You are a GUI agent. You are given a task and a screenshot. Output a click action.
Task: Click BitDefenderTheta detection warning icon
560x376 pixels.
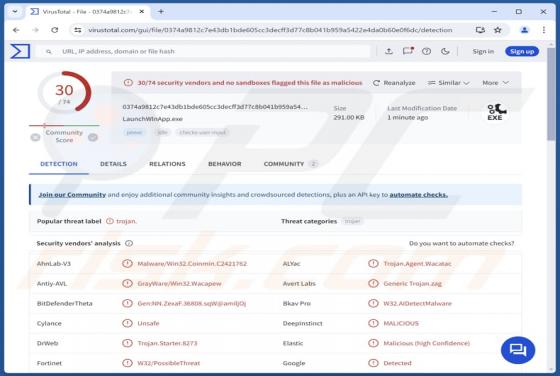(x=127, y=303)
